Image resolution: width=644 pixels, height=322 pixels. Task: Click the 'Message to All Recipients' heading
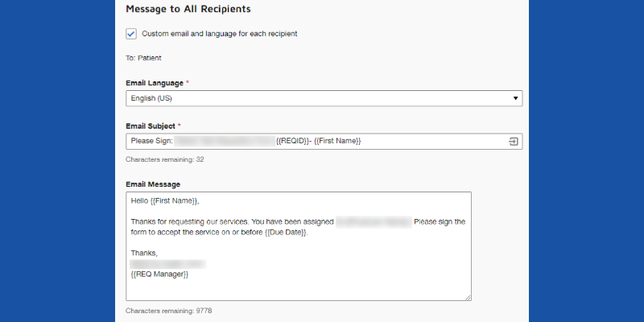pyautogui.click(x=188, y=10)
